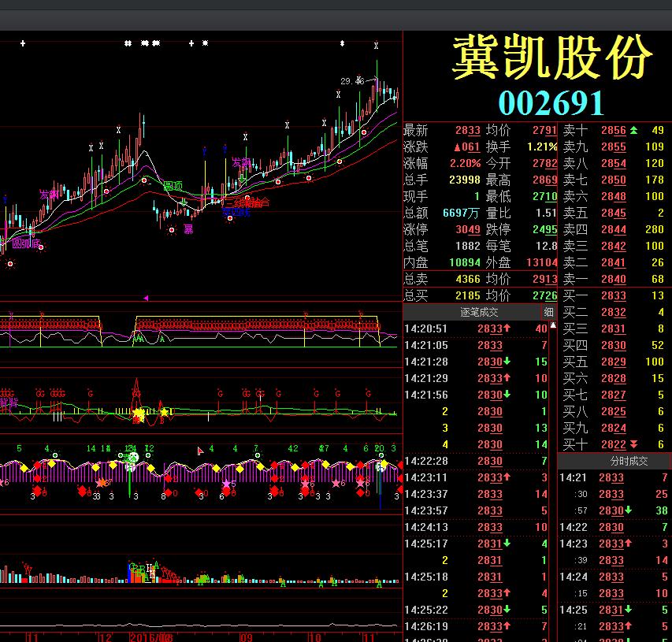Screen dimensions: 672x642
Task: Click the 圆弧底 annotation on the chart
Action: pos(26,243)
